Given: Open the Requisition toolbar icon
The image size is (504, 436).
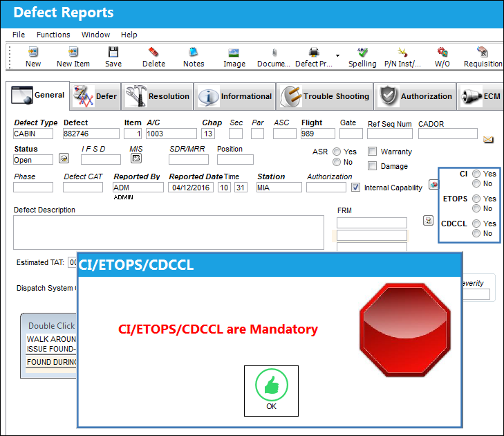Looking at the screenshot, I should coord(483,52).
